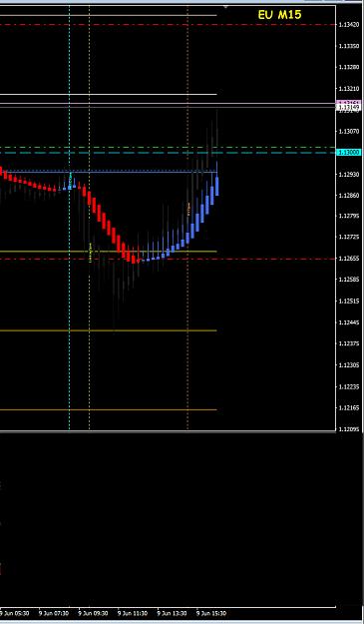Click the 9 Jun 13:30 time label

point(173,614)
